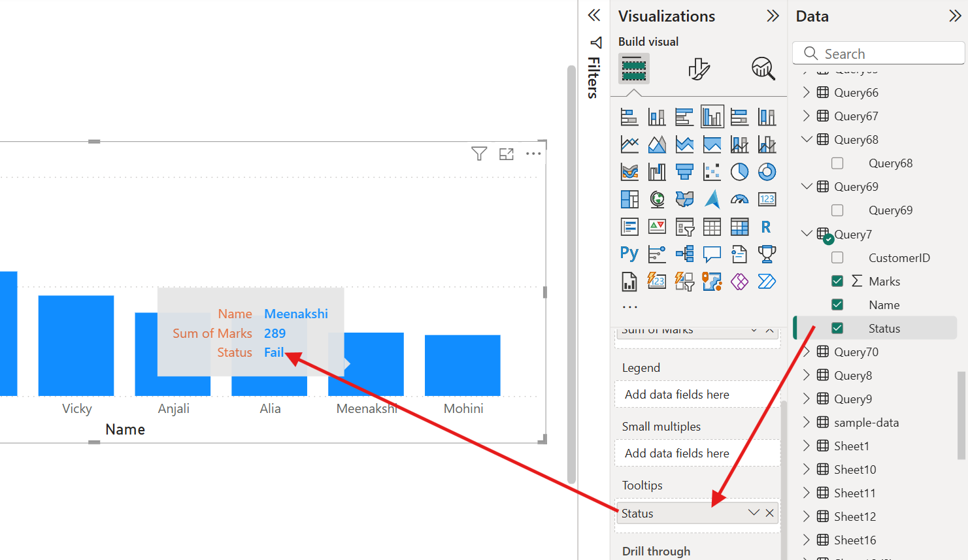Click the filter icon on the chart
The height and width of the screenshot is (560, 968).
point(479,154)
